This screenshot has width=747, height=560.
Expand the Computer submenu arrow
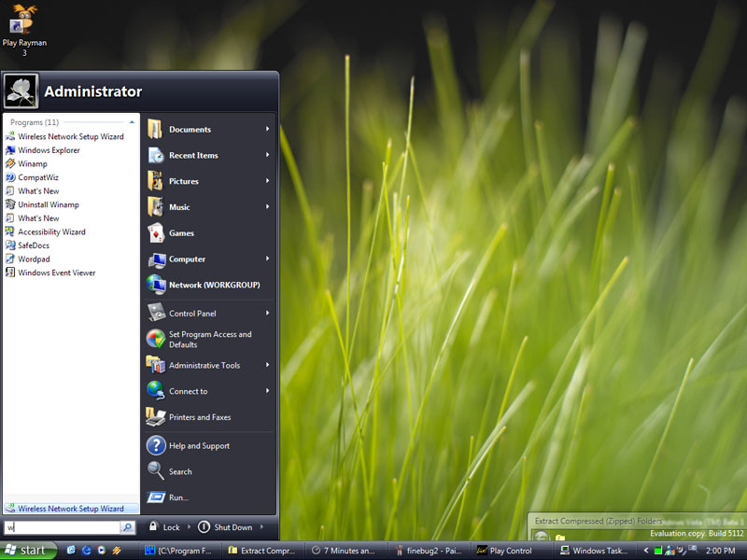coord(267,259)
